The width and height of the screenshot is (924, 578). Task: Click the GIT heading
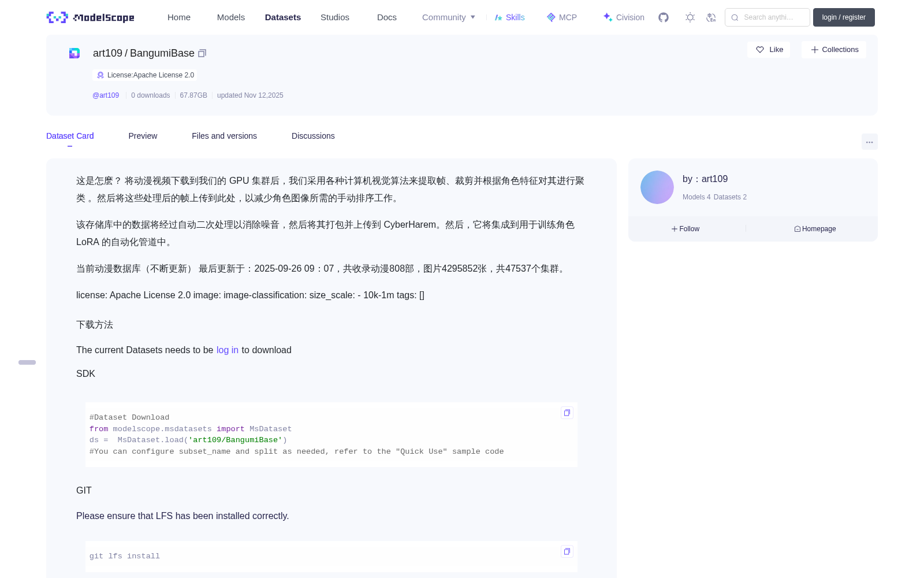click(84, 491)
